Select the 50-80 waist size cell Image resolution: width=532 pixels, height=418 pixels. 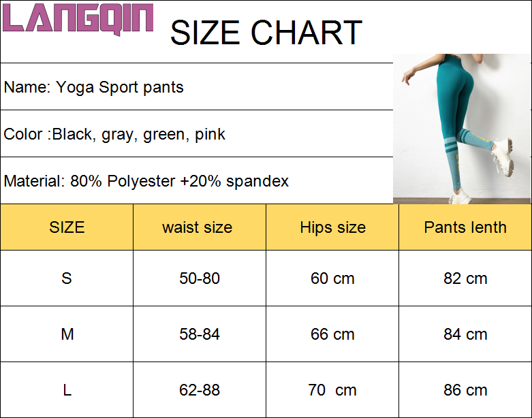click(x=200, y=278)
